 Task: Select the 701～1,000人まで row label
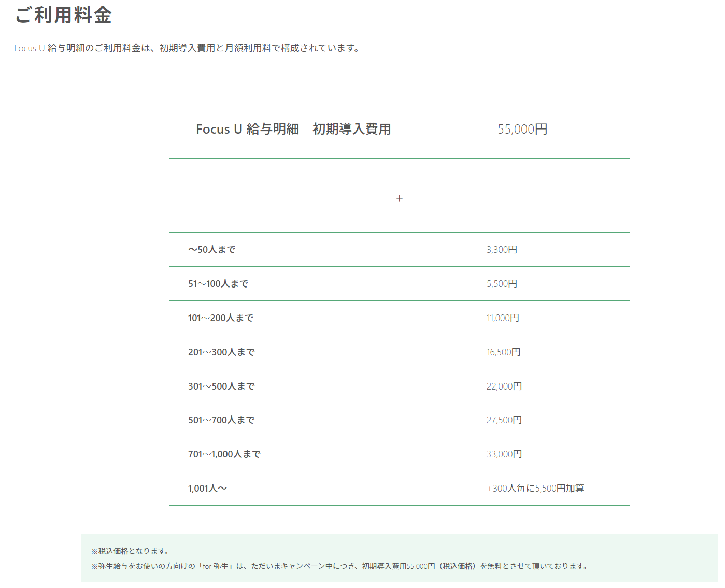224,454
